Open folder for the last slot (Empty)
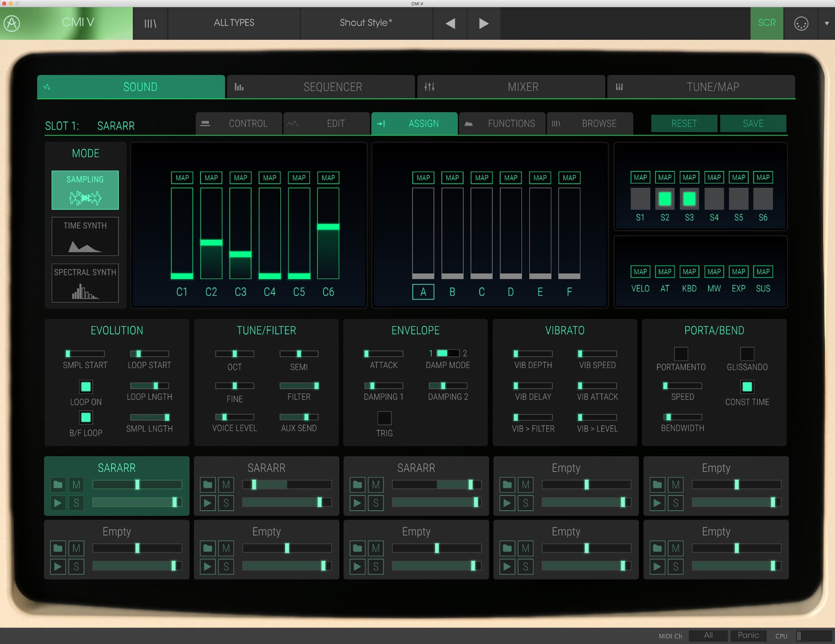Screen dimensions: 835x644 [x=657, y=548]
